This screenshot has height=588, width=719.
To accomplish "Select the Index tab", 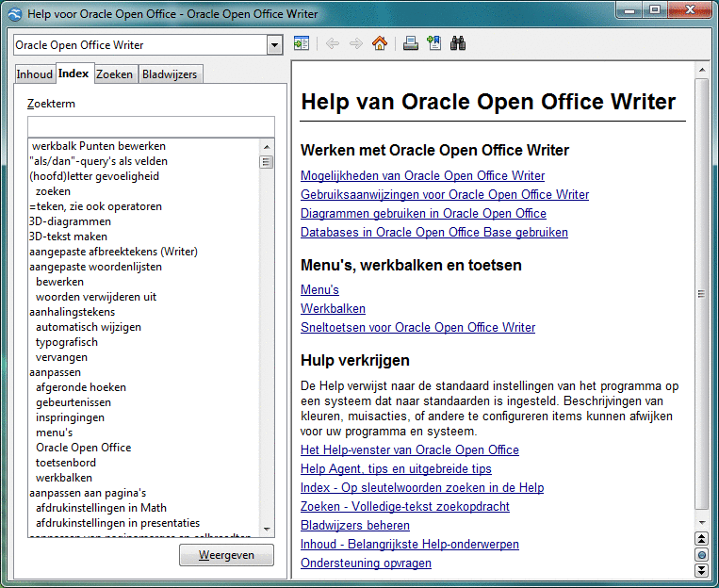I will tap(74, 73).
